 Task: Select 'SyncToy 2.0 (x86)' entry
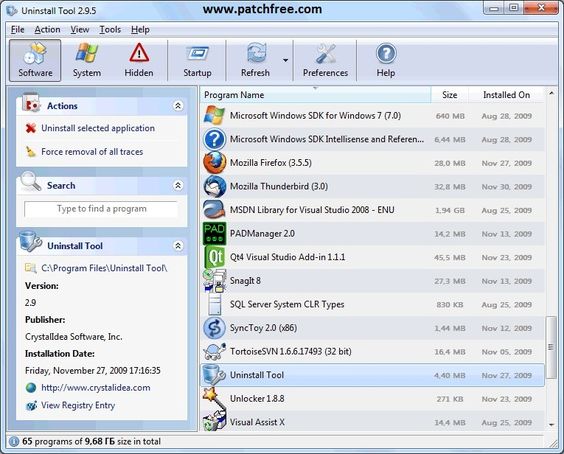[x=263, y=328]
